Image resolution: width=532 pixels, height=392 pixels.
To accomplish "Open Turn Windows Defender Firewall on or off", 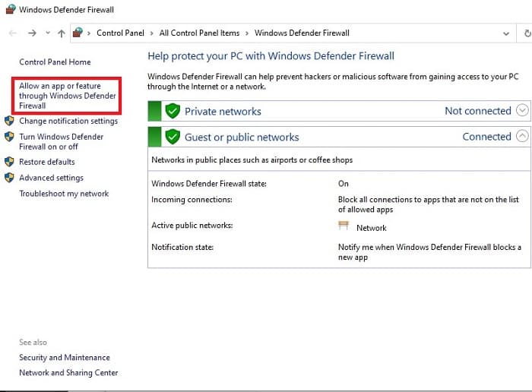I will click(61, 142).
